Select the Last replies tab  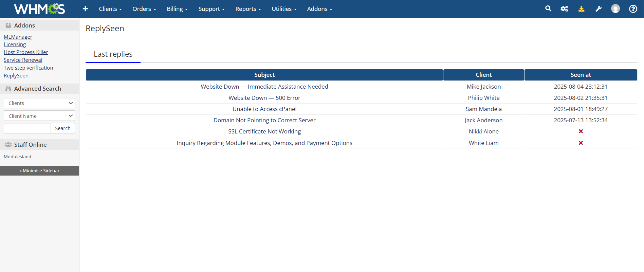(x=113, y=54)
